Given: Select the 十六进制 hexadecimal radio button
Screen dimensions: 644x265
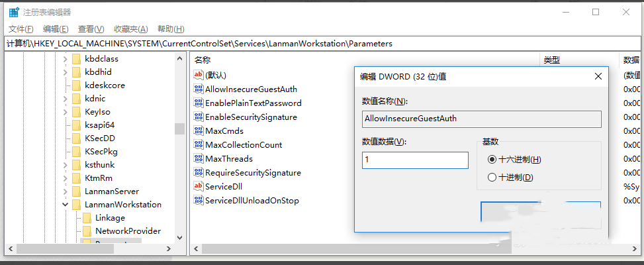Looking at the screenshot, I should (492, 160).
